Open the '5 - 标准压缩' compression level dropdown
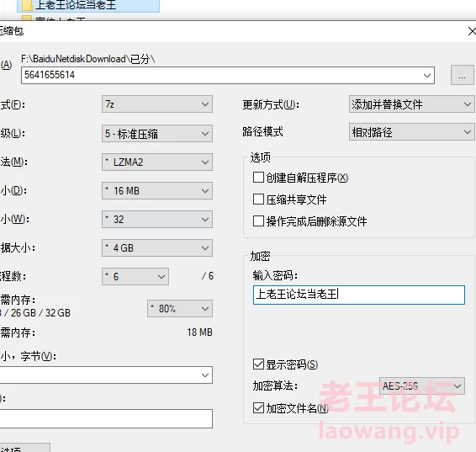Viewport: 476px width, 452px height. (157, 133)
